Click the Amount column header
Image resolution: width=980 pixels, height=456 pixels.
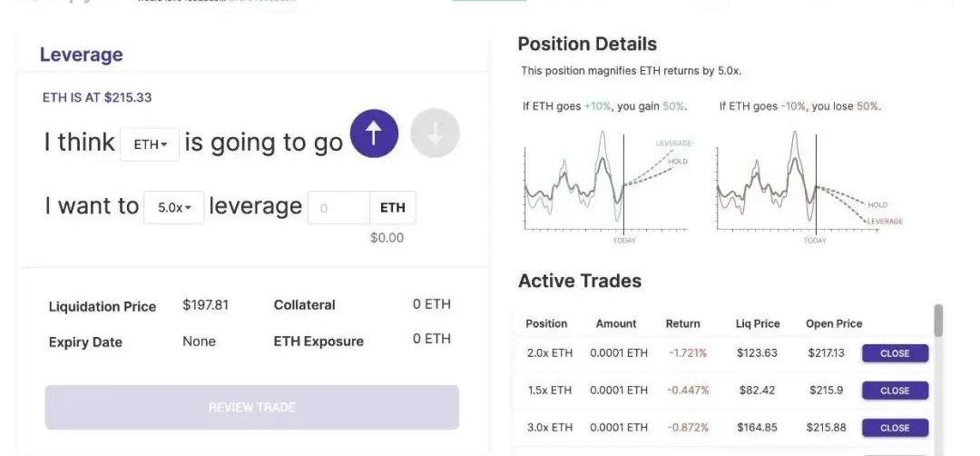616,323
